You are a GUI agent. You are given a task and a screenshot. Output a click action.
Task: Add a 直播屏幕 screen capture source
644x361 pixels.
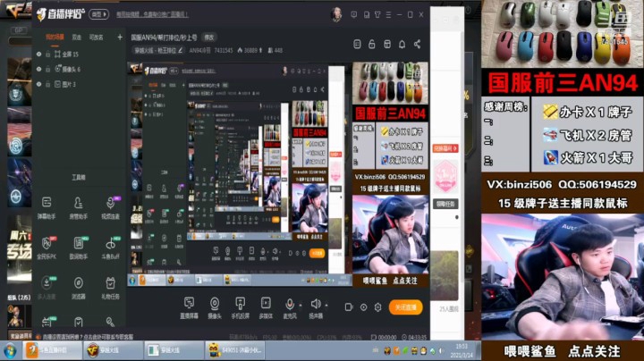(189, 307)
